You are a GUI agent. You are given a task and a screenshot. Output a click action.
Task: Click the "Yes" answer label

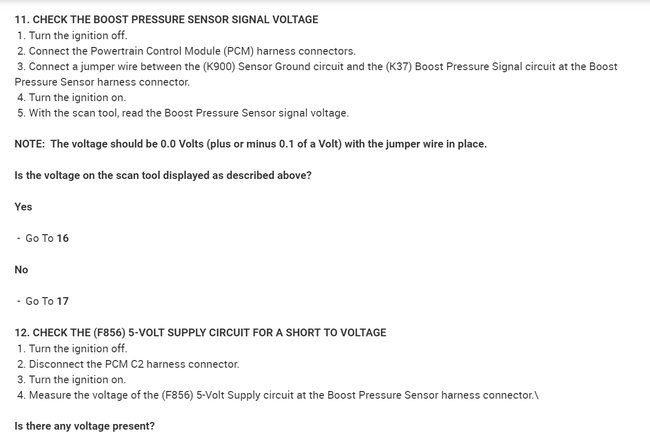(x=23, y=206)
